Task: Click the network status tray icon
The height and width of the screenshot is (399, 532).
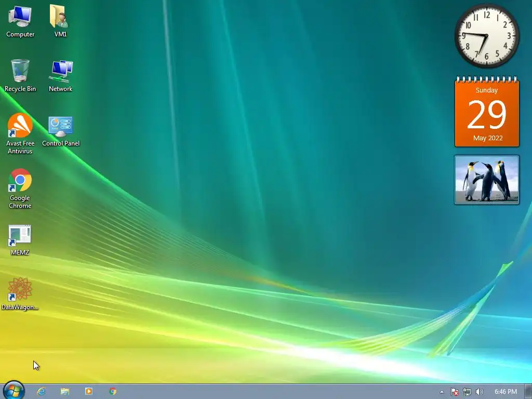Action: (467, 392)
